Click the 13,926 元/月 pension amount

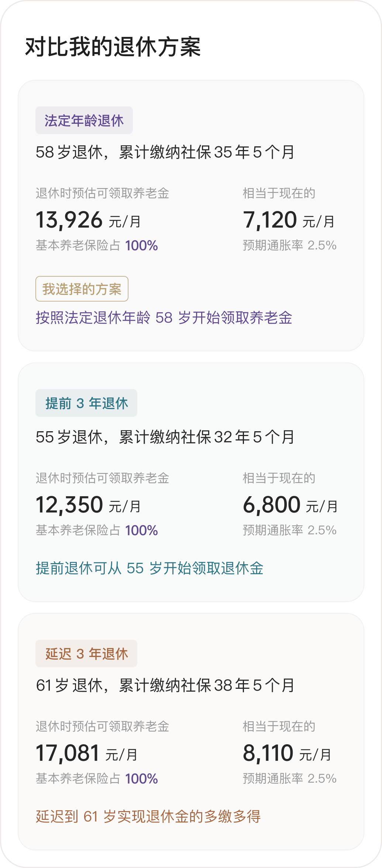88,220
